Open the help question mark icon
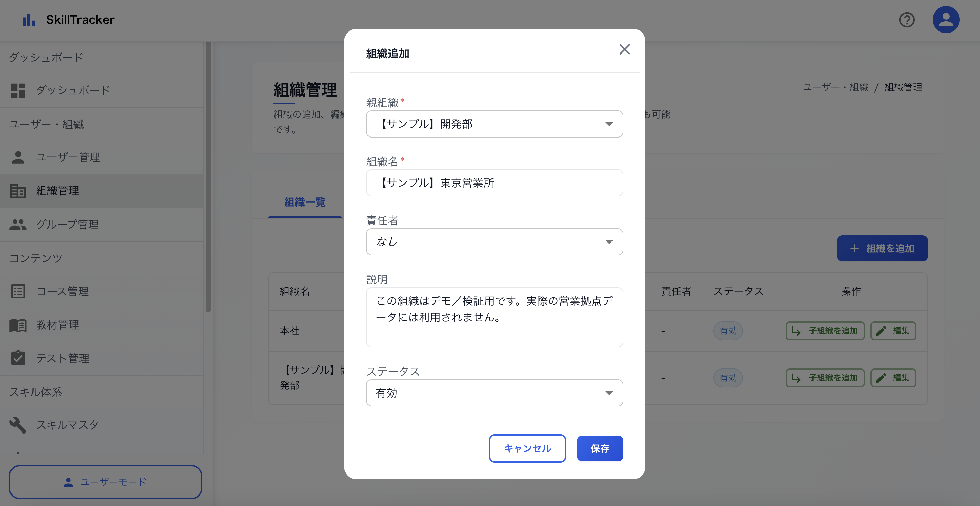980x506 pixels. tap(907, 20)
